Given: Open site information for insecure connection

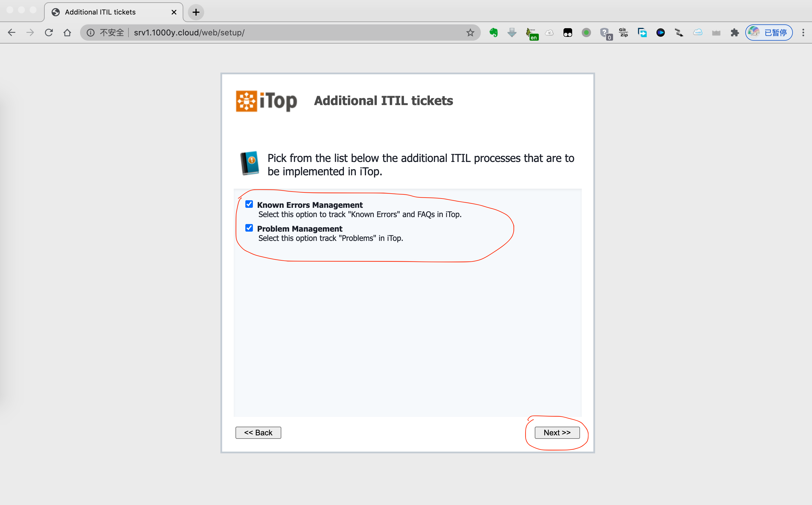Looking at the screenshot, I should point(90,33).
